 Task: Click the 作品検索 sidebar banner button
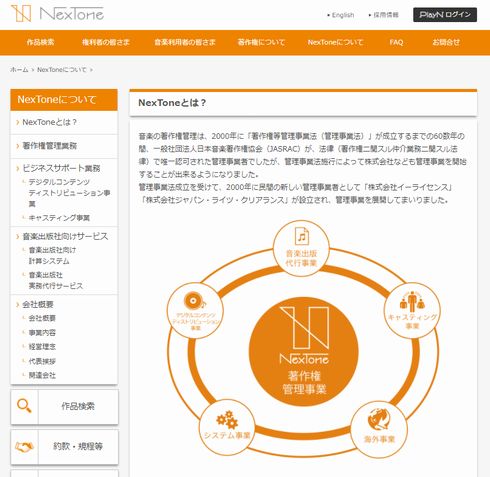tap(64, 407)
